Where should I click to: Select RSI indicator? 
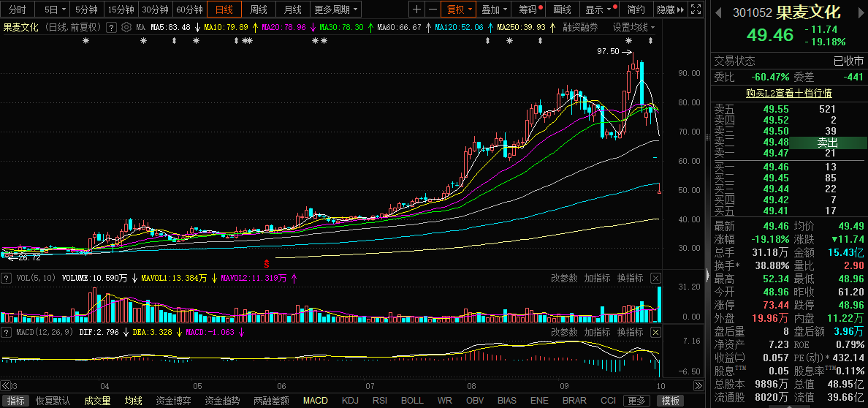coord(380,401)
